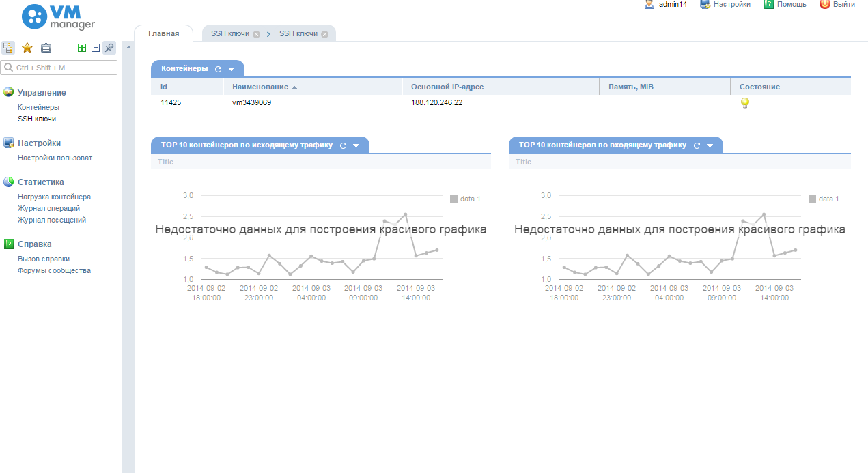Open Форумы сообщества
This screenshot has height=473, width=868.
pyautogui.click(x=54, y=270)
